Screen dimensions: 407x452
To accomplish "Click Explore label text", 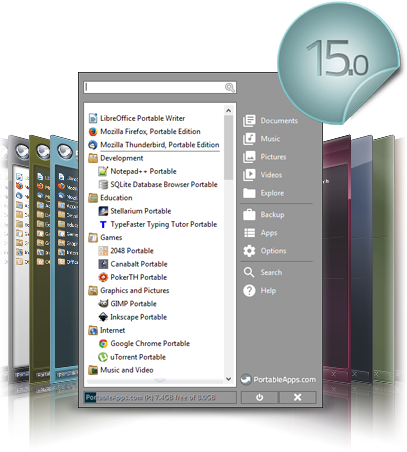I will click(x=272, y=193).
